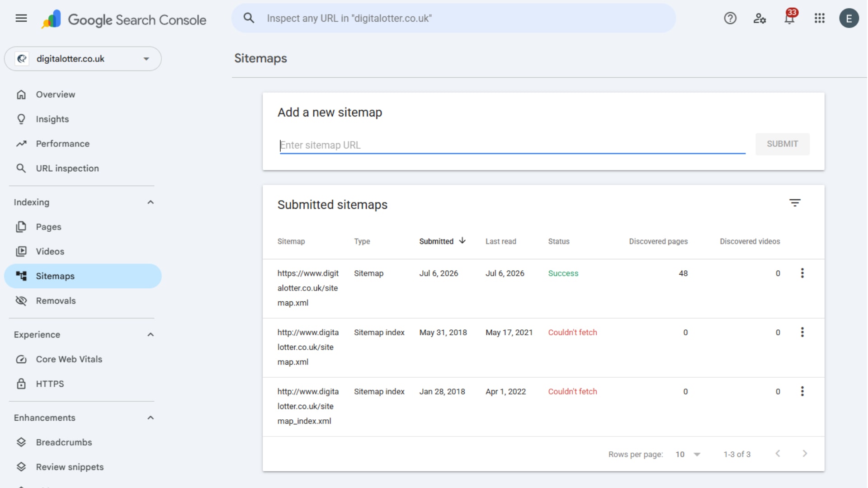The width and height of the screenshot is (868, 488).
Task: Go to next page of sitemaps table
Action: coord(805,454)
